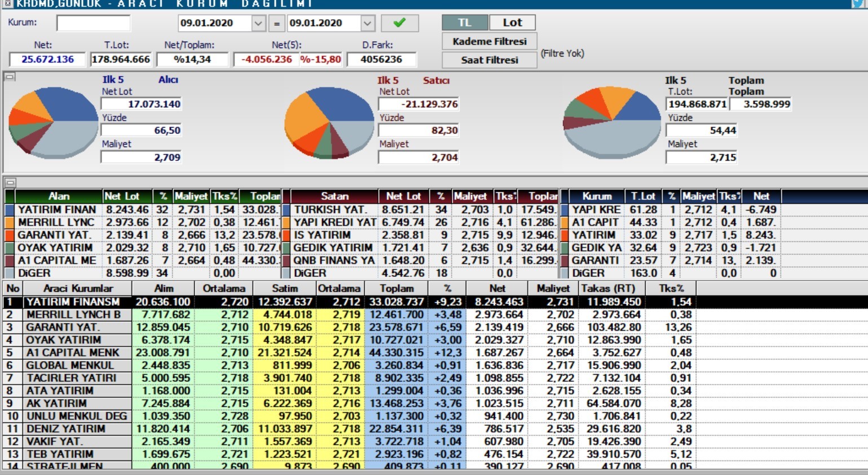Select TACIRLER YATIRI row
Viewport: 868px width, 475px height.
(x=350, y=378)
